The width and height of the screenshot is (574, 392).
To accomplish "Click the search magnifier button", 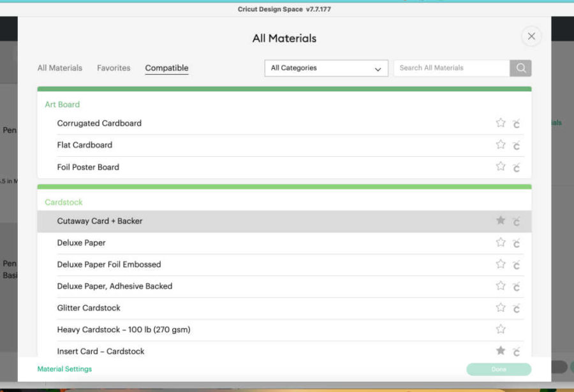I will coord(520,68).
